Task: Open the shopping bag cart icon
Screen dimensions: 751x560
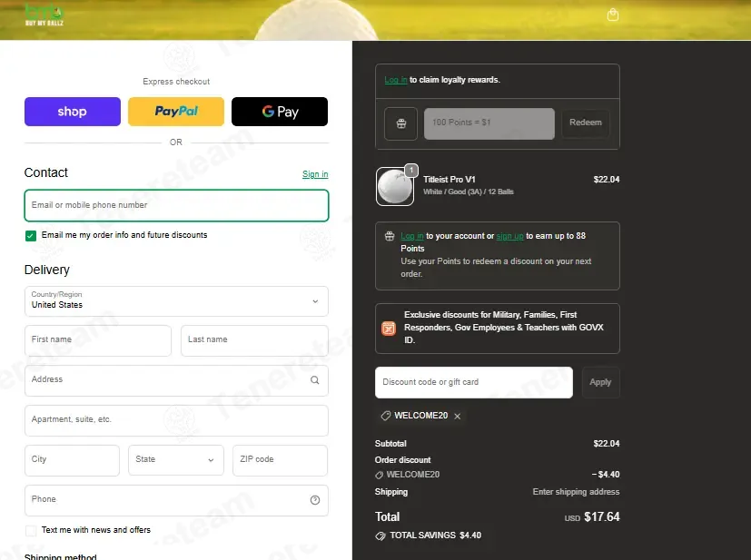Action: pyautogui.click(x=613, y=15)
